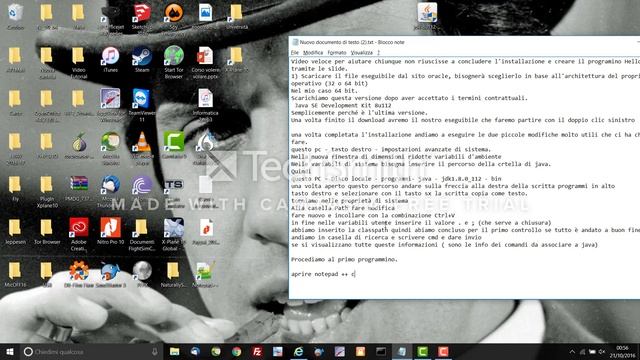
Task: Open the File menu in Blocco note
Action: 295,53
